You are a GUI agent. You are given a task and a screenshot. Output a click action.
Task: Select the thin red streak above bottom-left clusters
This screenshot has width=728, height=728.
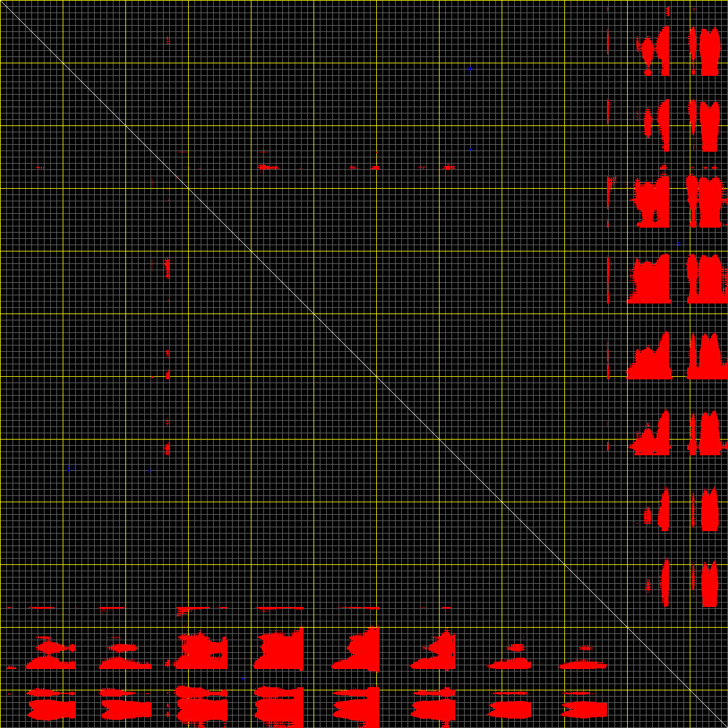41,608
